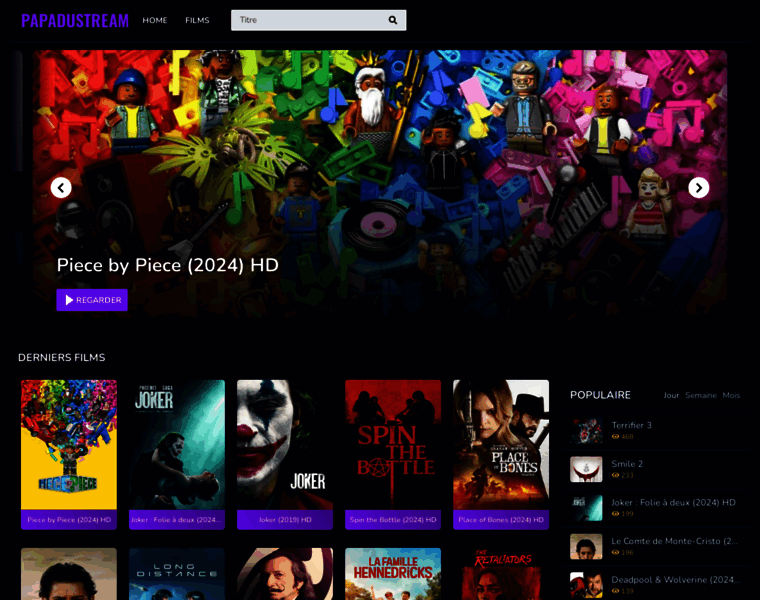Advance to next carousel slide
Image resolution: width=760 pixels, height=600 pixels.
[698, 188]
